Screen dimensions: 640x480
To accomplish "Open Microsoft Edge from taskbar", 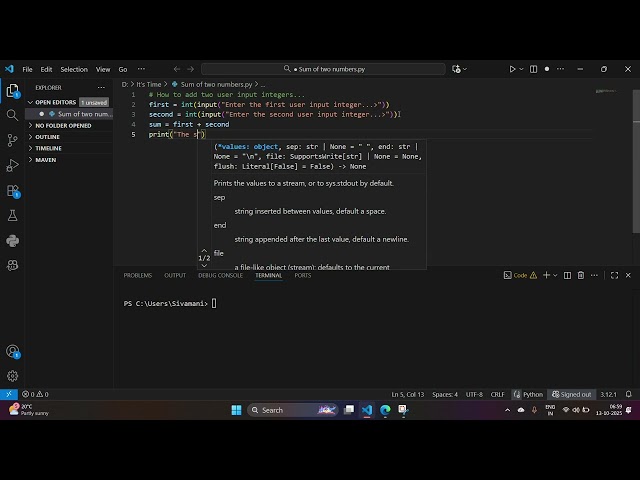I will 385,410.
